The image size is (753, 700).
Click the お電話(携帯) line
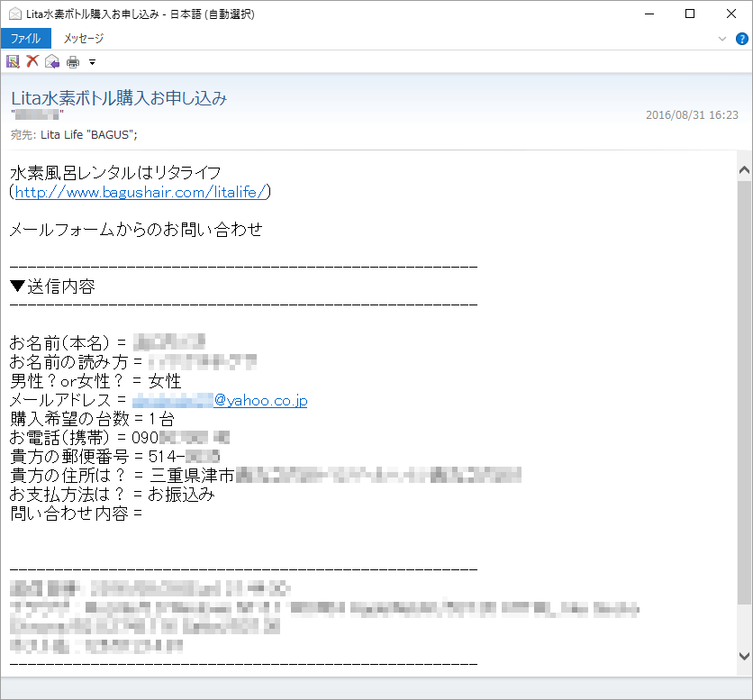(120, 438)
